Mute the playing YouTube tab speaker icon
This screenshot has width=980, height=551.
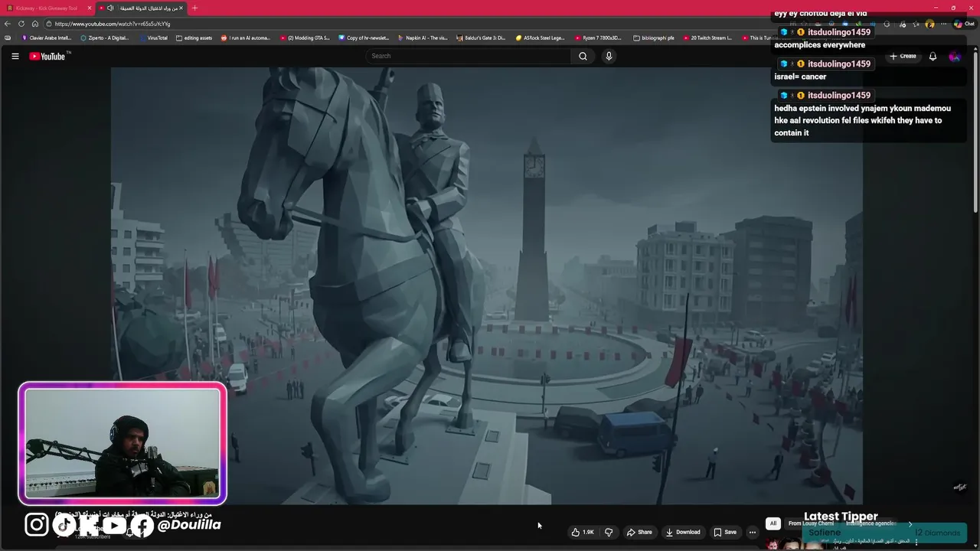click(110, 8)
